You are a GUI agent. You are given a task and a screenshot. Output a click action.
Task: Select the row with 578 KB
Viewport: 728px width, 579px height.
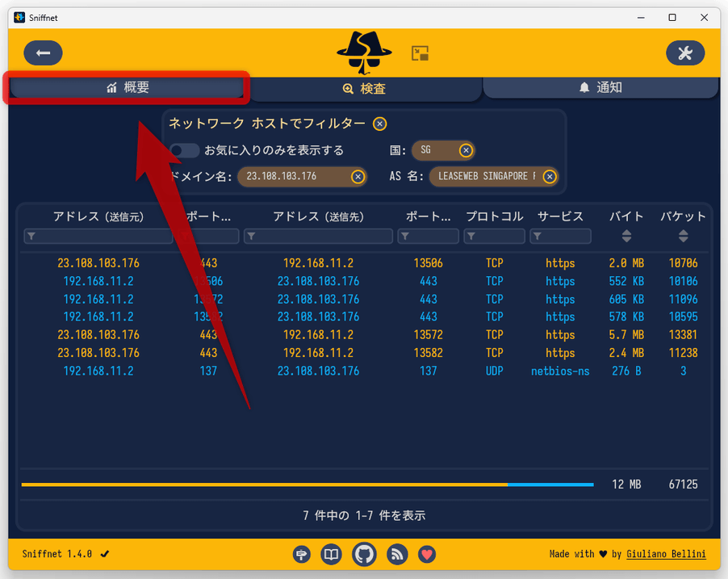point(365,317)
